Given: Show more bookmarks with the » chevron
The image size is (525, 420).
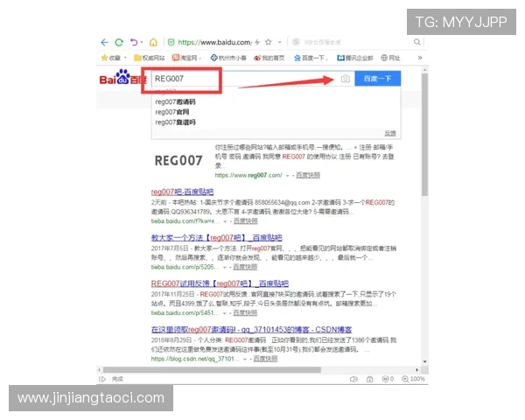Looking at the screenshot, I should pos(420,58).
